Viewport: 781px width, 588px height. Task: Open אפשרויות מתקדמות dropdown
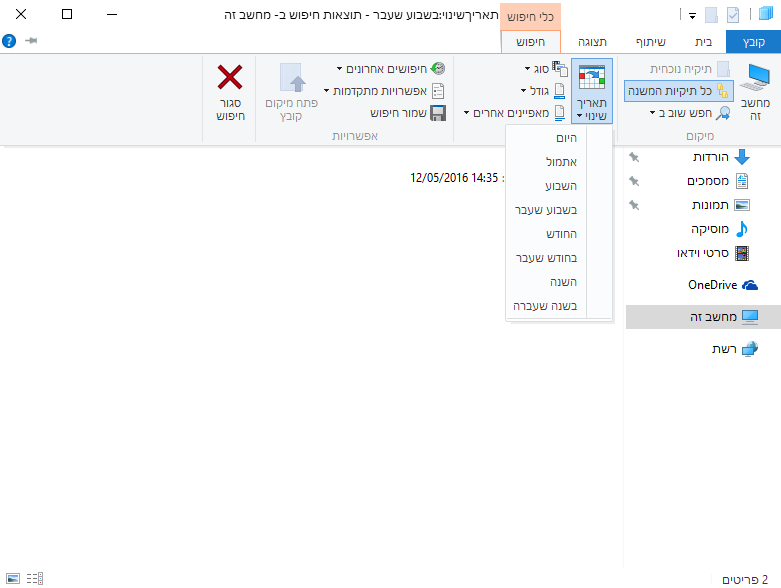click(x=385, y=91)
